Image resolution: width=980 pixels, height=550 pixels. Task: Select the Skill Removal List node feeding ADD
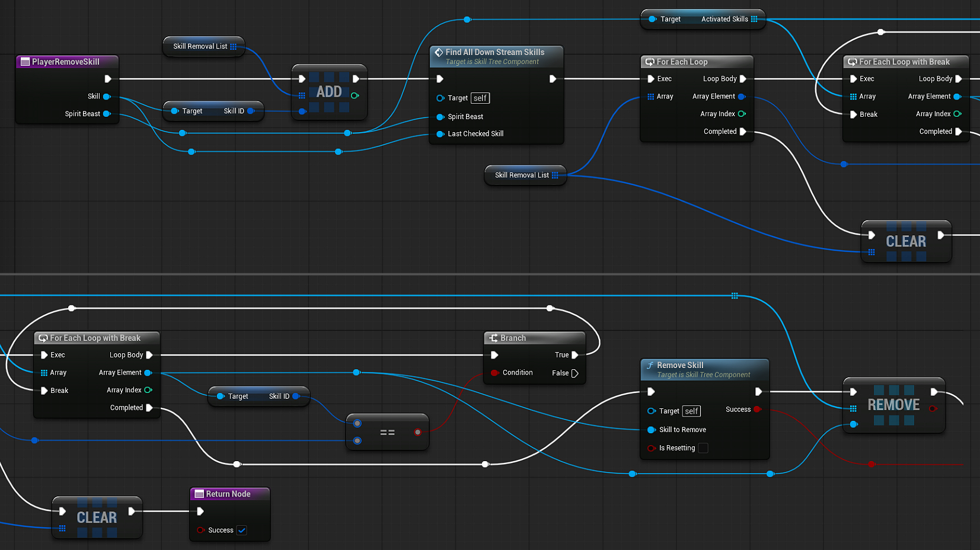(204, 46)
